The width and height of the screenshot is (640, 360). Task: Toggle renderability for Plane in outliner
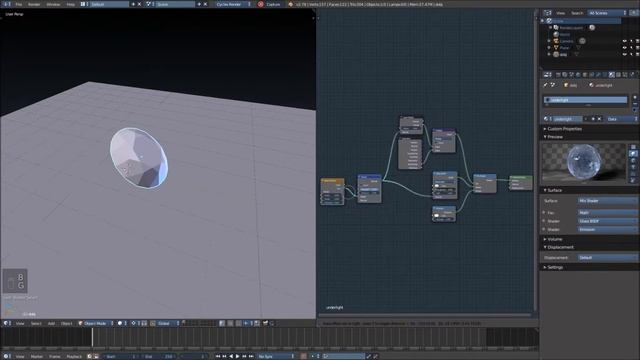pyautogui.click(x=638, y=47)
